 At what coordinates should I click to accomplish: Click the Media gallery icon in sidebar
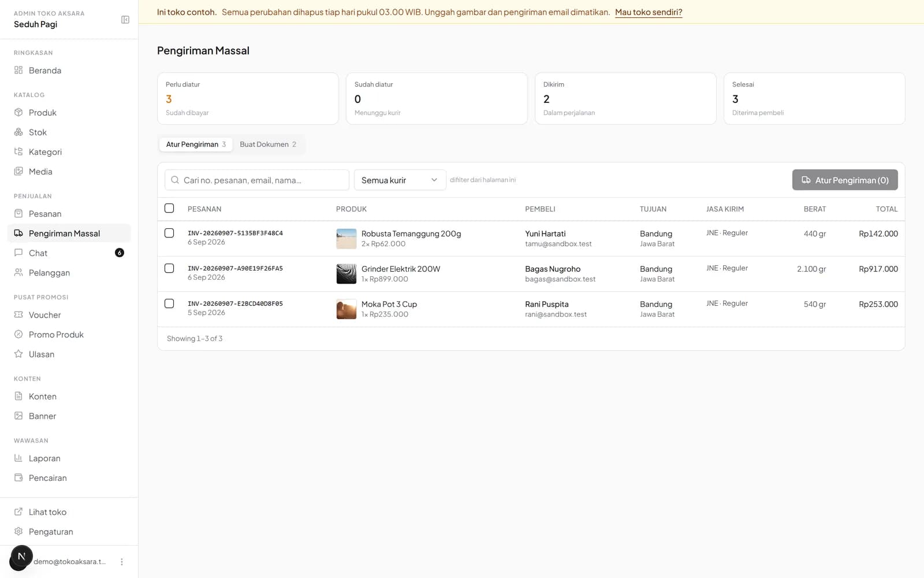point(18,171)
